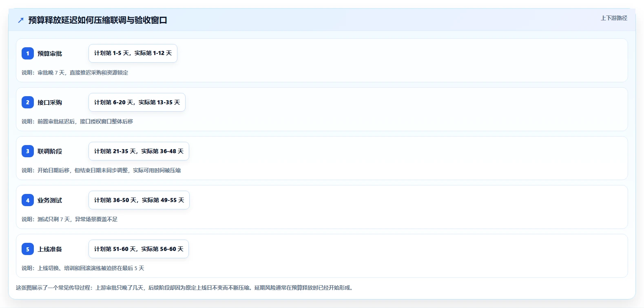The height and width of the screenshot is (308, 644).
Task: Click chip 计划第 1-5 天,实际第 1-12 天
Action: click(x=133, y=53)
